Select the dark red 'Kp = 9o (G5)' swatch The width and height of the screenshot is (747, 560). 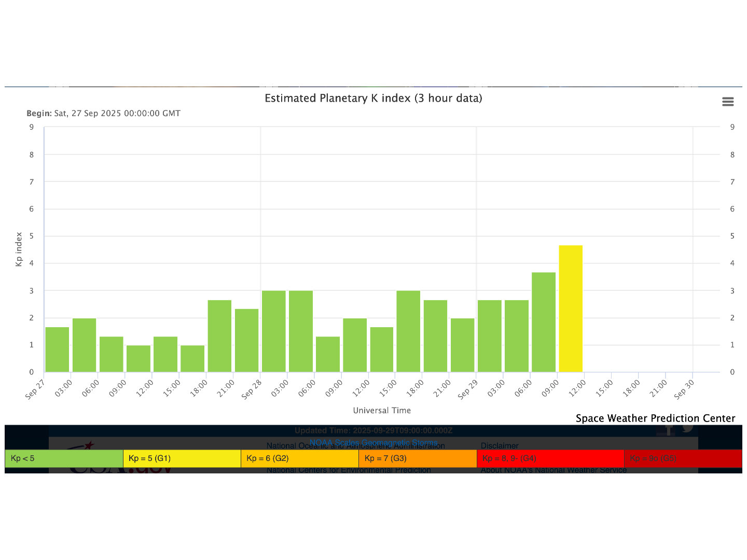tap(683, 458)
